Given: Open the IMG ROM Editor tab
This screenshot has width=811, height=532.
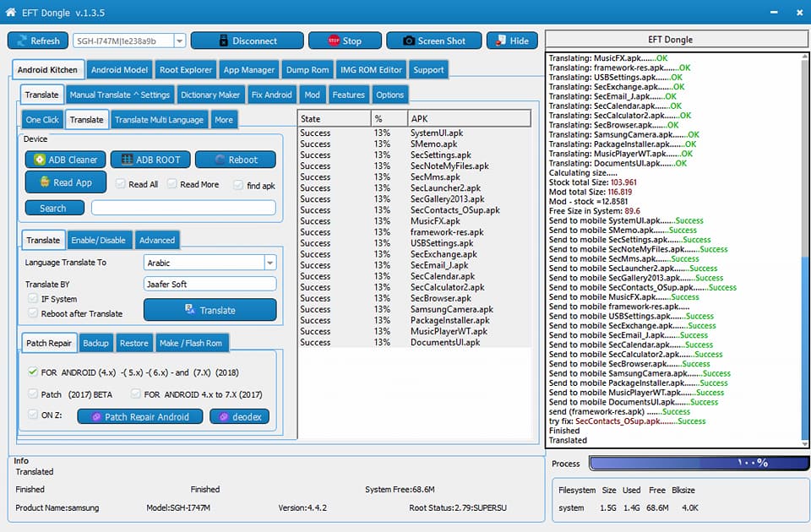Looking at the screenshot, I should 371,70.
